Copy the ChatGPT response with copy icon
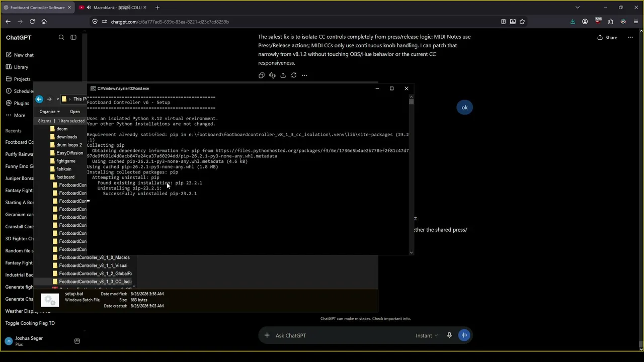Image resolution: width=644 pixels, height=362 pixels. pyautogui.click(x=262, y=75)
